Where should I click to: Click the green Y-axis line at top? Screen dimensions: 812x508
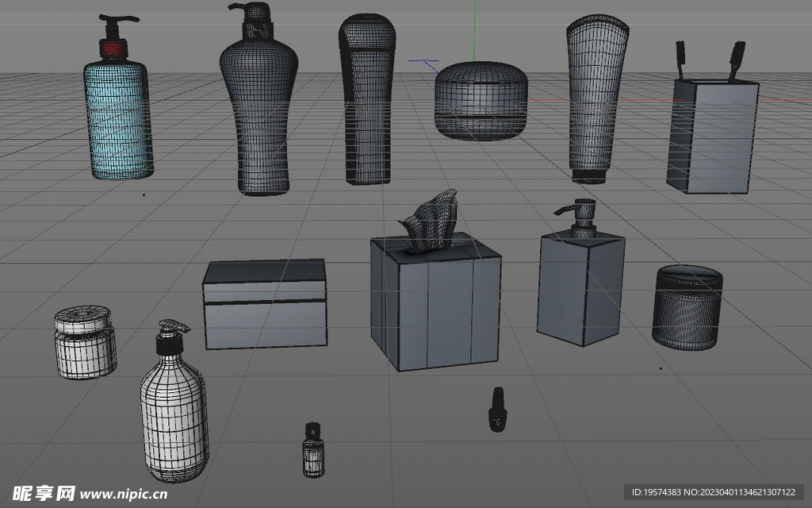pos(474,24)
